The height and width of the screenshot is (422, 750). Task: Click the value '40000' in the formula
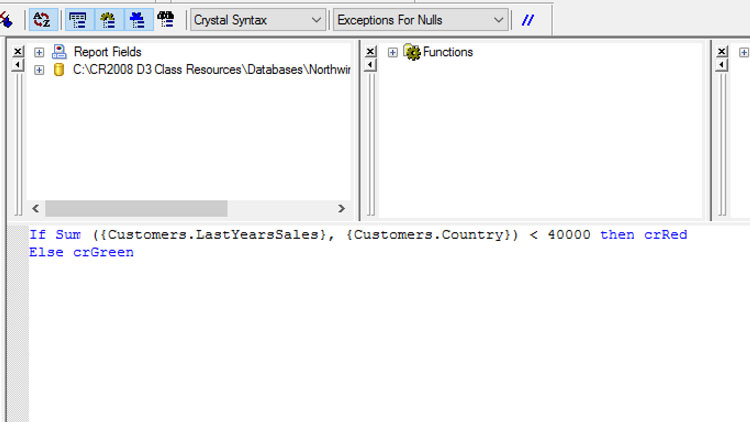click(569, 235)
